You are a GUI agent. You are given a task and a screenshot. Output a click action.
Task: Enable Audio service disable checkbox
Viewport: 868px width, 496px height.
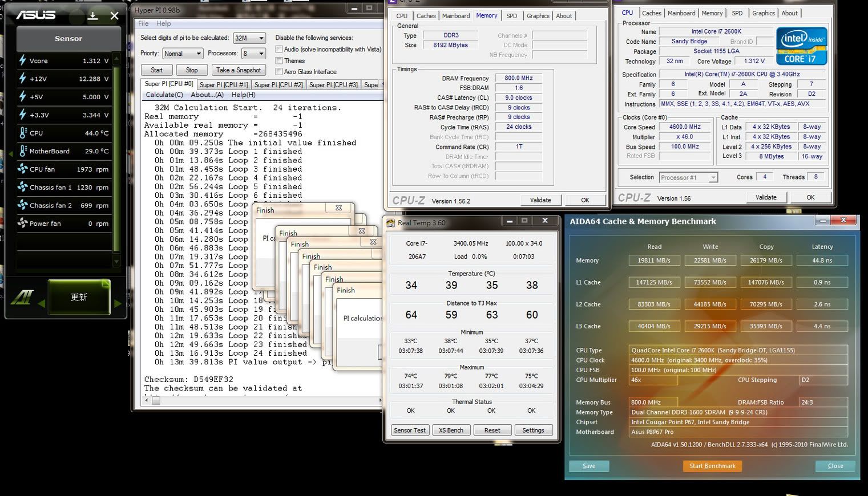279,50
